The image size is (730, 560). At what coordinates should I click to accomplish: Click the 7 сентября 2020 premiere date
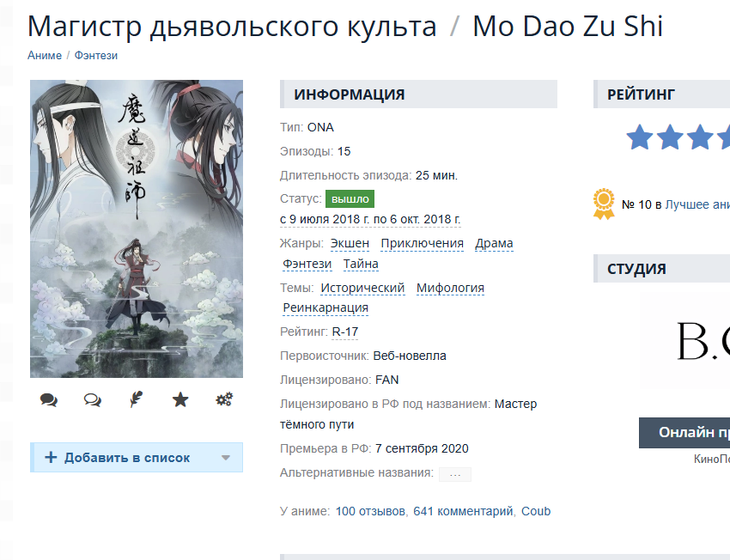click(x=422, y=448)
